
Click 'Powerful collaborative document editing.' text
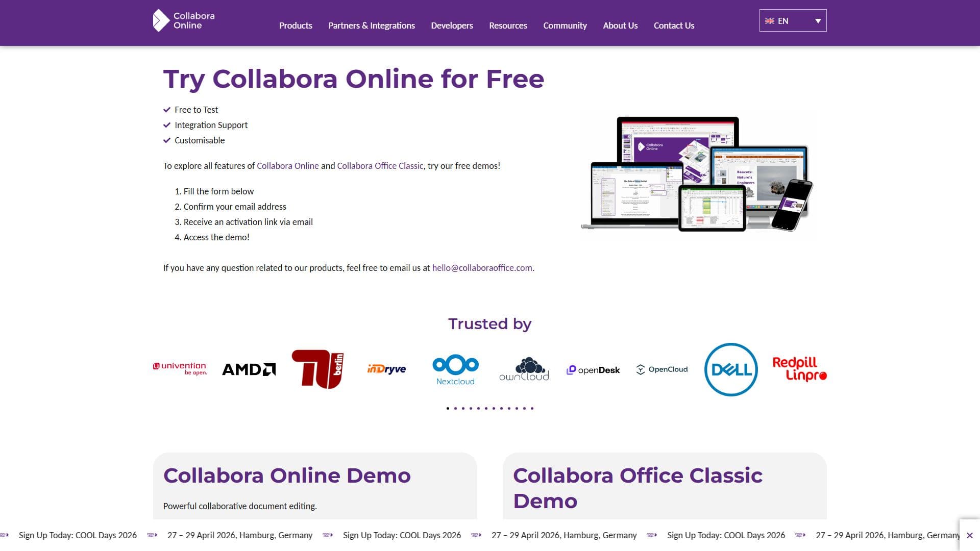(x=240, y=506)
